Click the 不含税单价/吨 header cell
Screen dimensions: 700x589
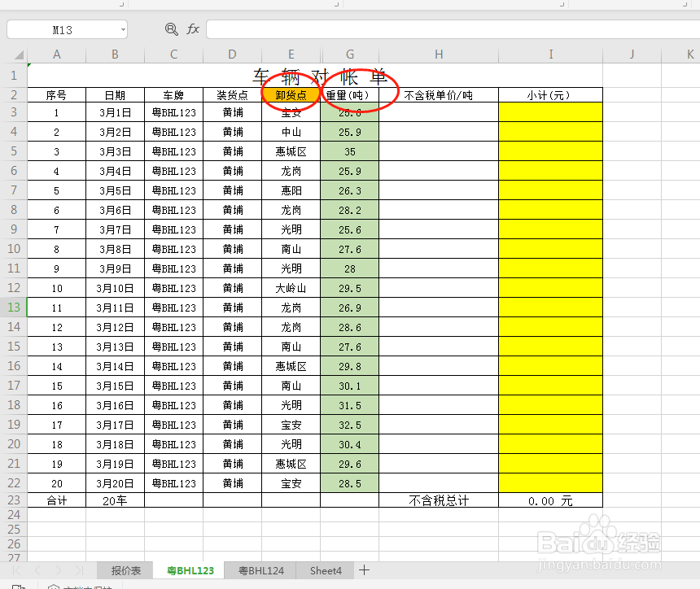(x=439, y=95)
